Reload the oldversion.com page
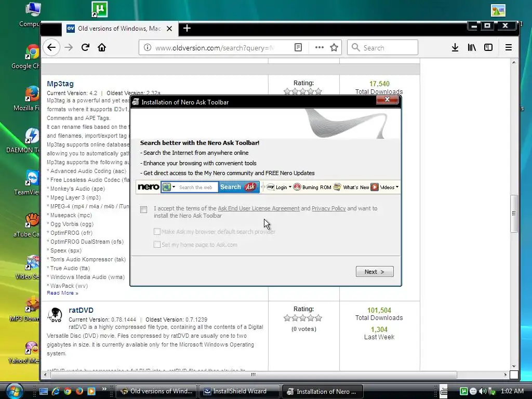 tap(85, 47)
